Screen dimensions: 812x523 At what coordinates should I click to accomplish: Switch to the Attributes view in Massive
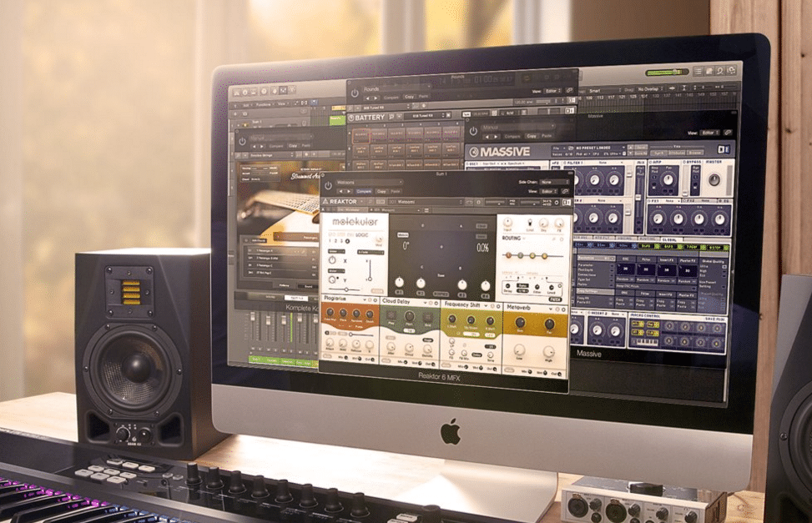(678, 153)
